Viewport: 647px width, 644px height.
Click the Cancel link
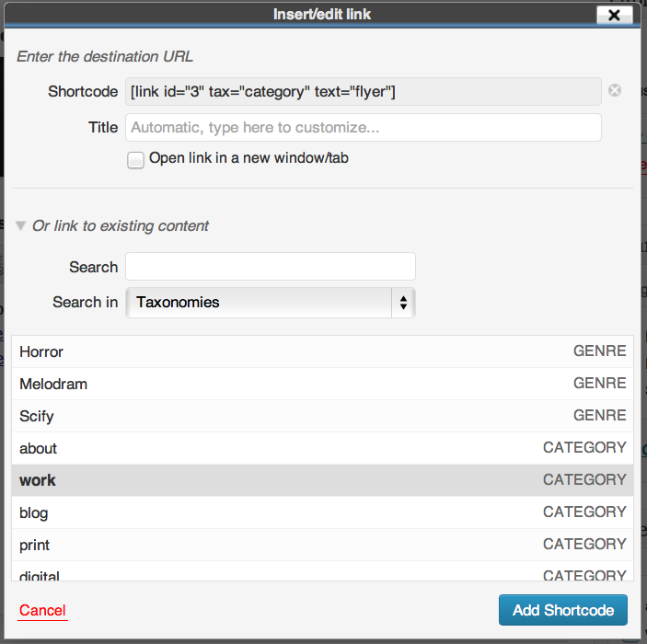tap(42, 610)
